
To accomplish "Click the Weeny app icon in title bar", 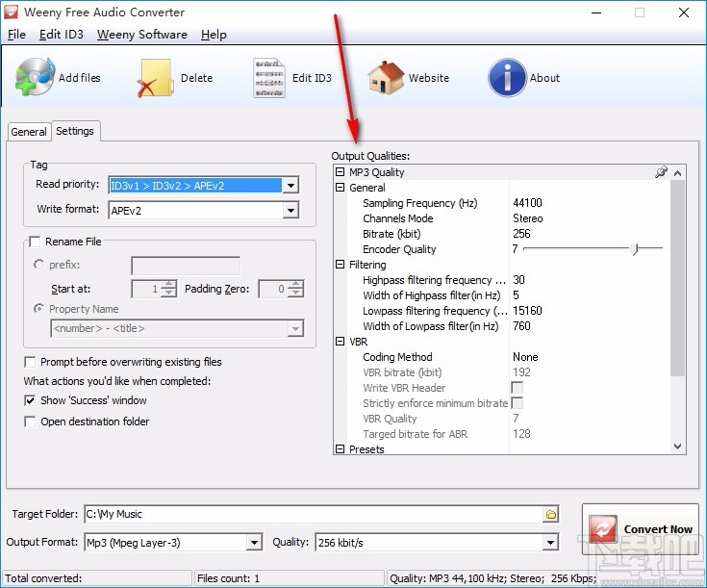I will click(x=11, y=13).
